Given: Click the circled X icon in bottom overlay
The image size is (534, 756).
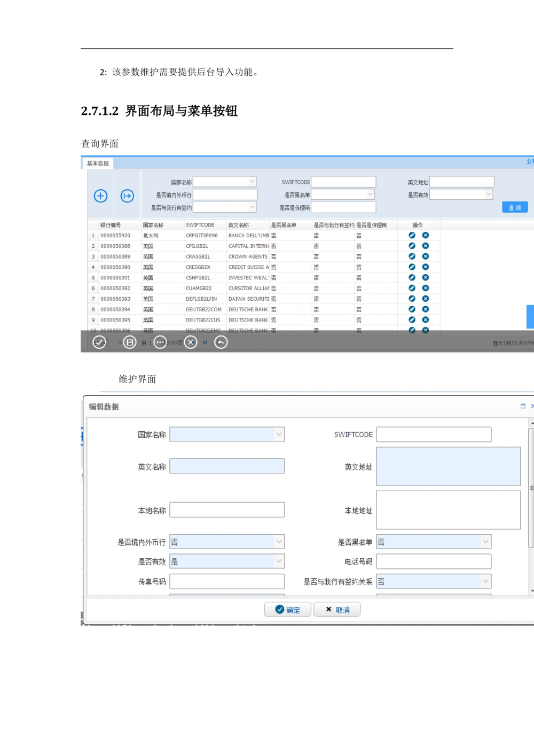Looking at the screenshot, I should [191, 342].
